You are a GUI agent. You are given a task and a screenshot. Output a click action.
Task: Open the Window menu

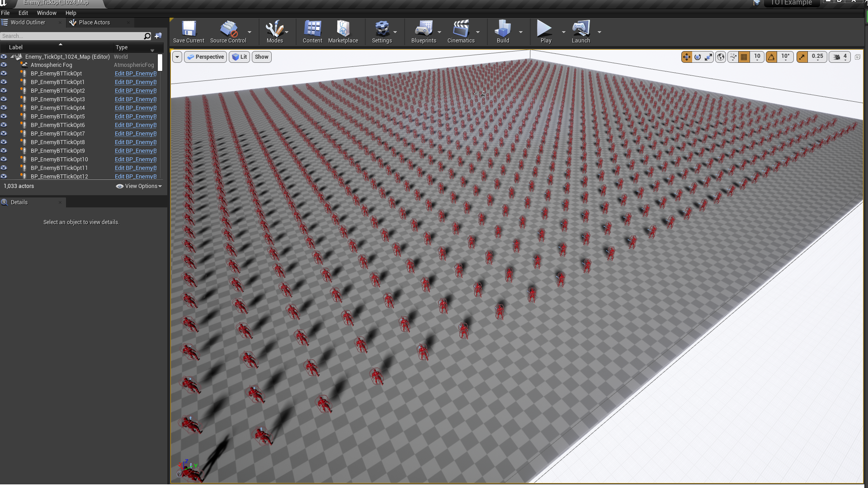(x=47, y=13)
